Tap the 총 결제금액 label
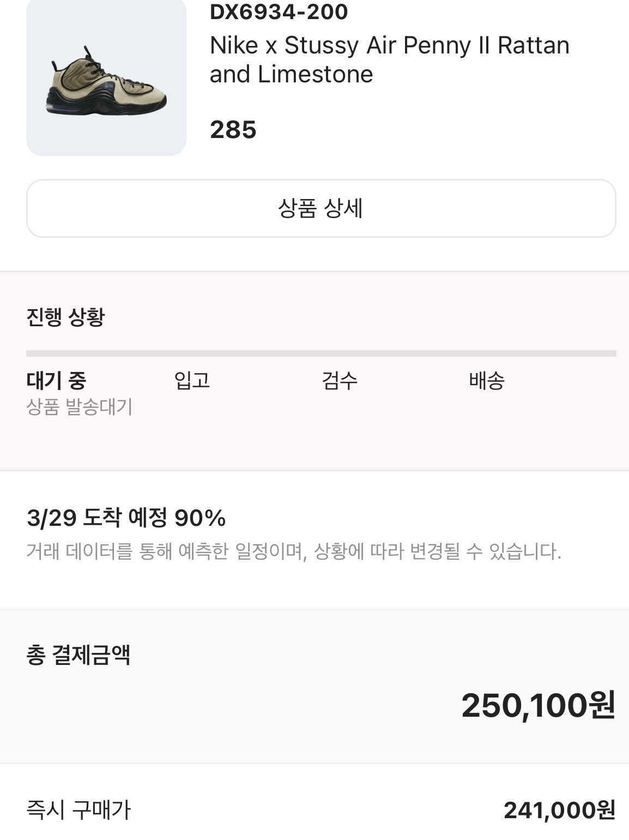Screen dimensions: 629x840 (78, 655)
